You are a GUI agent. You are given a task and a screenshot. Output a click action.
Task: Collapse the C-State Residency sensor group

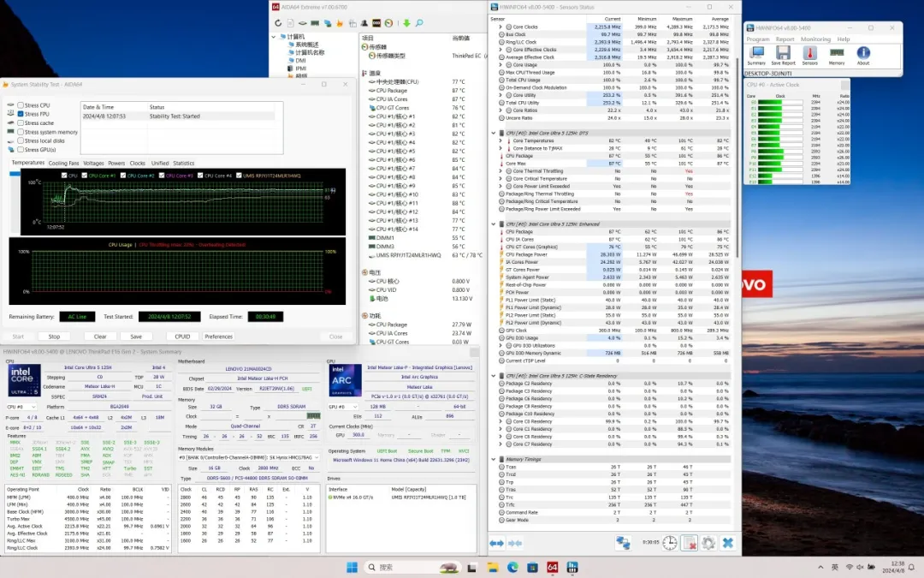tap(494, 376)
